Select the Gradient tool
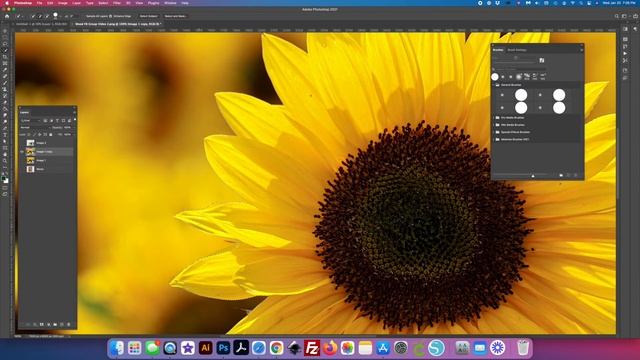640x360 pixels. [x=5, y=108]
